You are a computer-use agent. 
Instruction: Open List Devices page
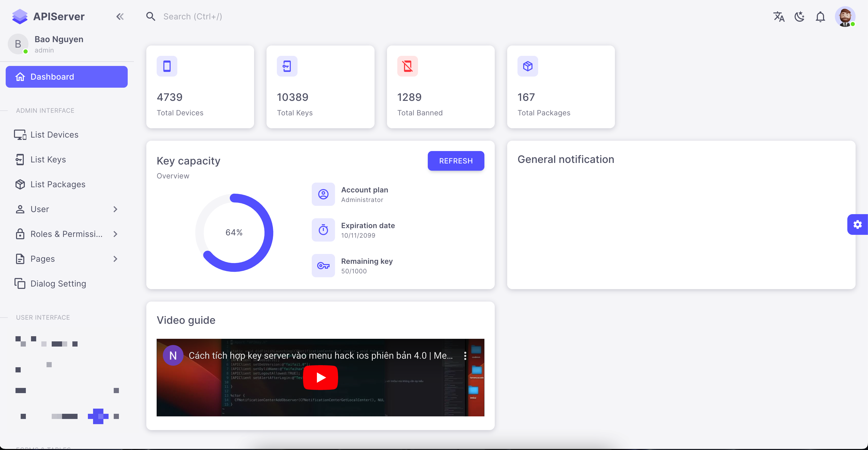[67, 135]
